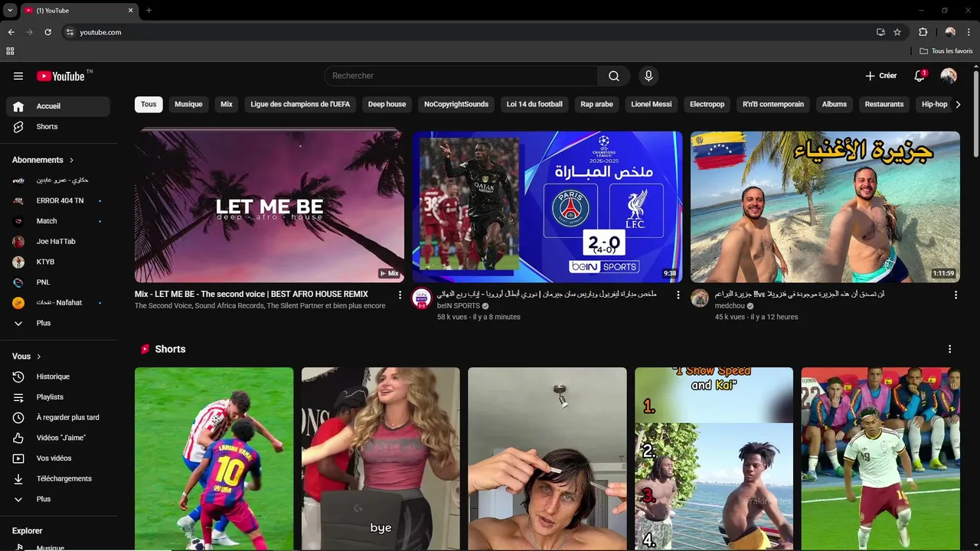The height and width of the screenshot is (551, 980).
Task: Open ERROR 404 TN subscription
Action: [58, 201]
